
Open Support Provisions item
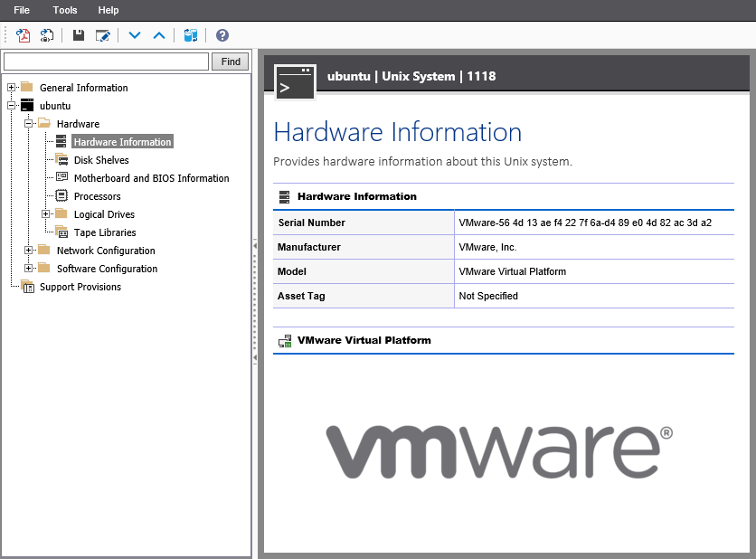click(x=80, y=287)
